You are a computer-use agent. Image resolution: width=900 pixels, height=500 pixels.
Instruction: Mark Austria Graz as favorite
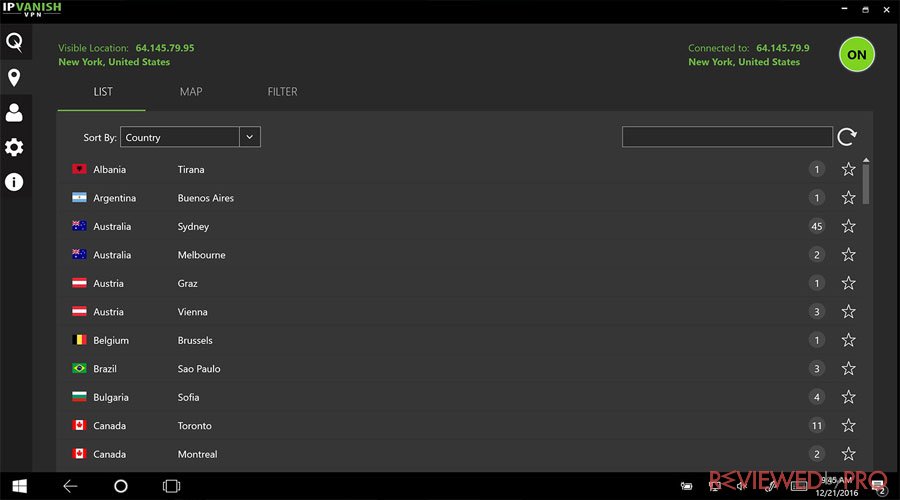click(848, 283)
